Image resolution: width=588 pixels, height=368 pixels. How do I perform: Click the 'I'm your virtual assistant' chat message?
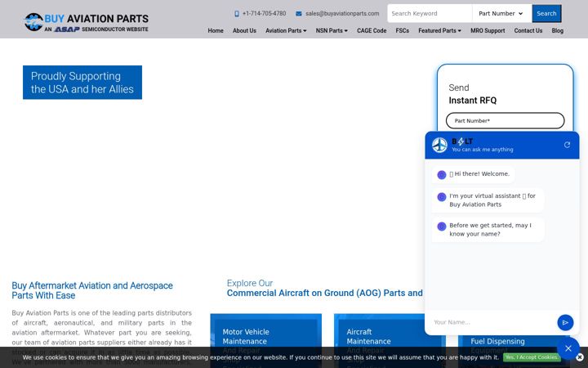point(488,200)
